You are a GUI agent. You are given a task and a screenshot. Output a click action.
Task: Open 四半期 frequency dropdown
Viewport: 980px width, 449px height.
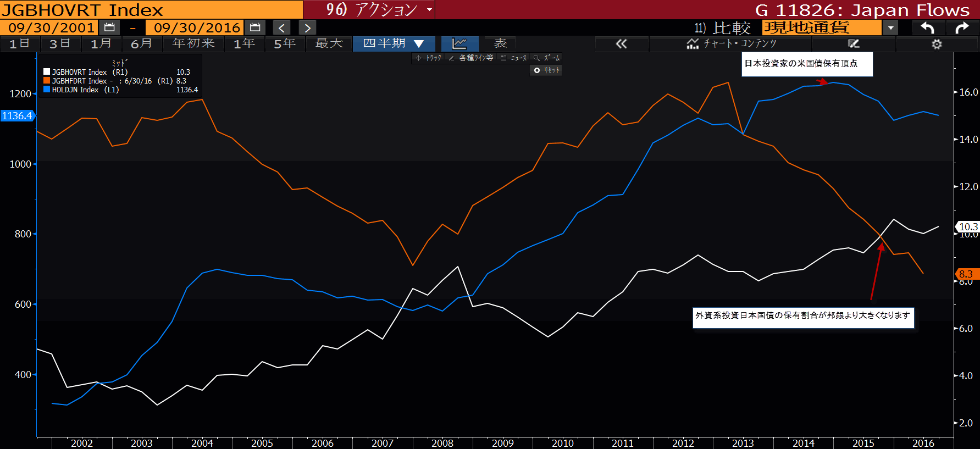[394, 43]
